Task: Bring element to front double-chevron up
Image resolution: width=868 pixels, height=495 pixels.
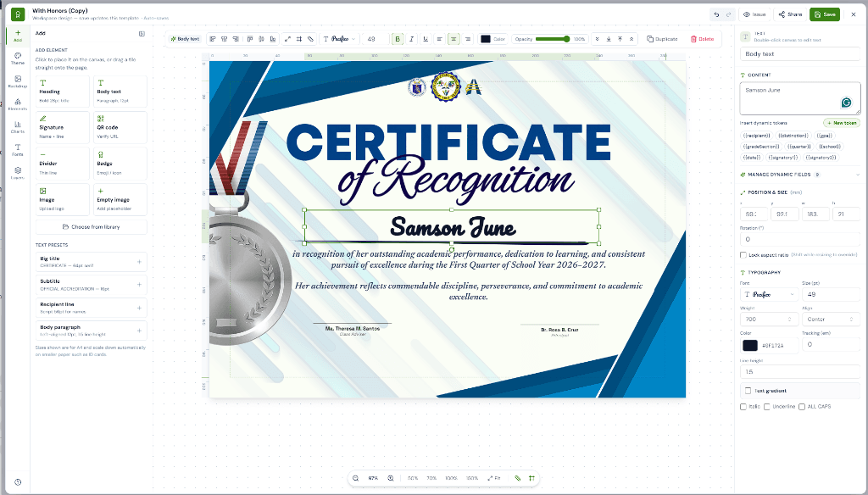Action: tap(632, 39)
